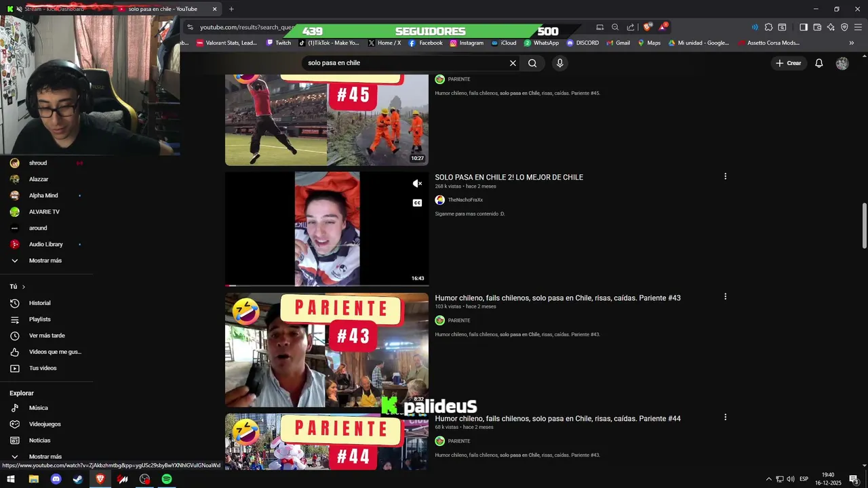The height and width of the screenshot is (488, 868).
Task: Open the browser extensions puzzle icon
Action: pyautogui.click(x=768, y=27)
